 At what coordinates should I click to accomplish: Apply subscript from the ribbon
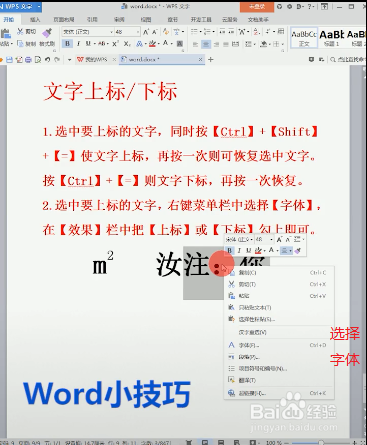[127, 44]
